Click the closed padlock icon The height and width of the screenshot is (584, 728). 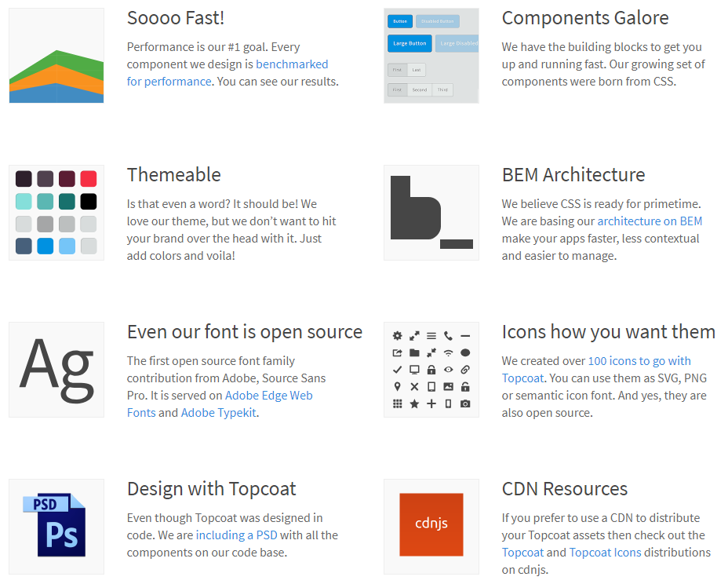click(431, 370)
